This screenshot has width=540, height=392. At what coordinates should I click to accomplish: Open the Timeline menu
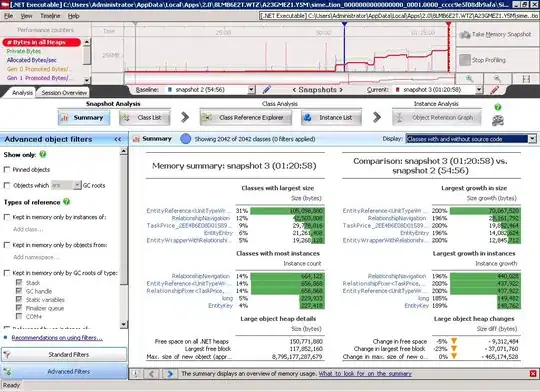[x=50, y=16]
